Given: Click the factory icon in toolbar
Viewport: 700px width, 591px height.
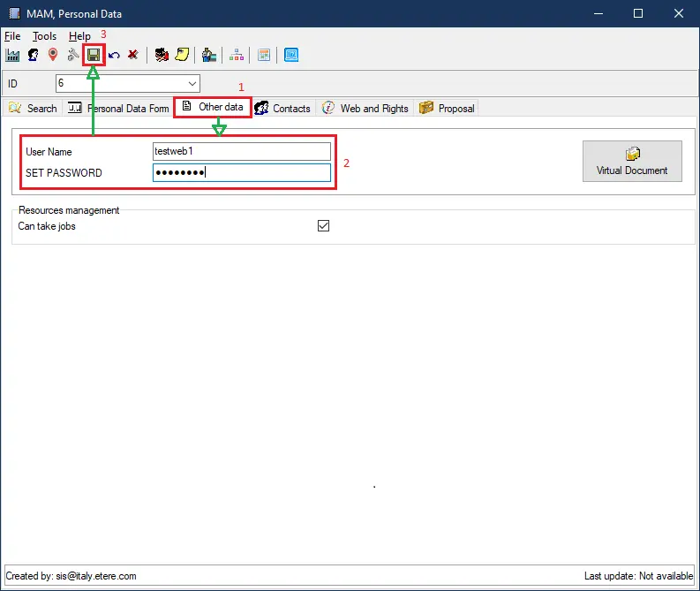Looking at the screenshot, I should [x=13, y=55].
